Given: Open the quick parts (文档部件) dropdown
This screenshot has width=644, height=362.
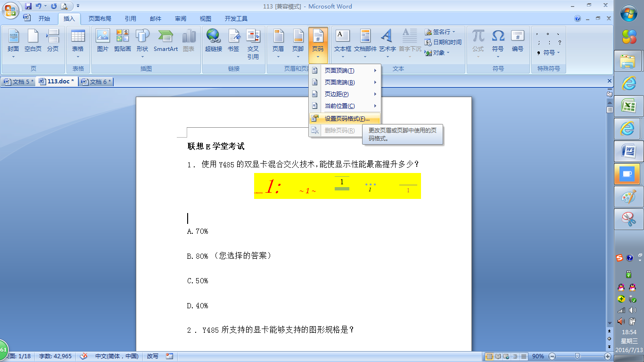Looking at the screenshot, I should [x=365, y=43].
